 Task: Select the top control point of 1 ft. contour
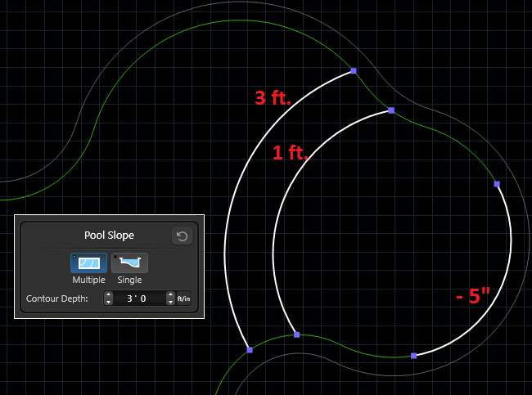coord(391,110)
